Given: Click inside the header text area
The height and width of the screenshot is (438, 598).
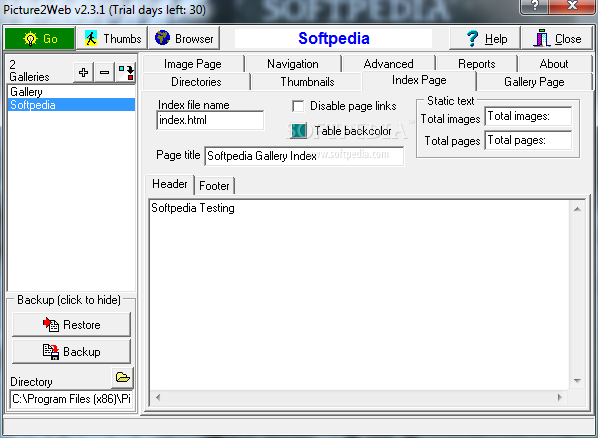Looking at the screenshot, I should [359, 294].
